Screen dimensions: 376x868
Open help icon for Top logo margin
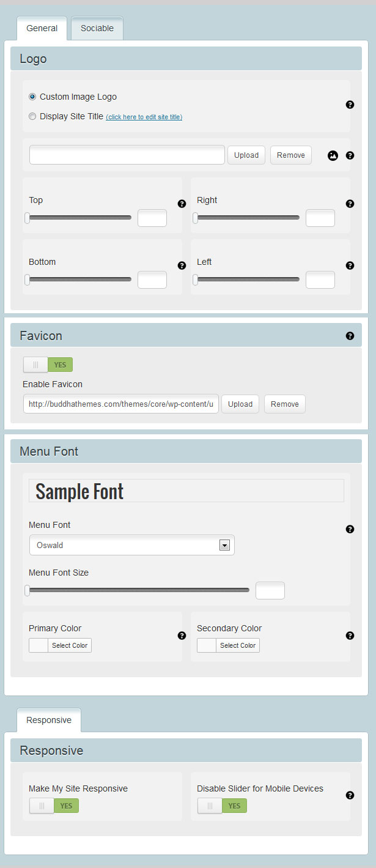(x=182, y=204)
